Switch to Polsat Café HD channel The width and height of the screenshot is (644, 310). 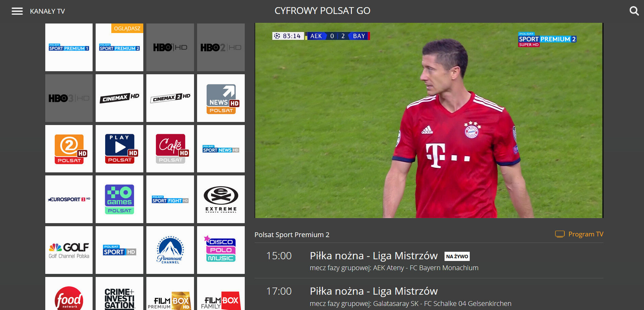pos(170,149)
